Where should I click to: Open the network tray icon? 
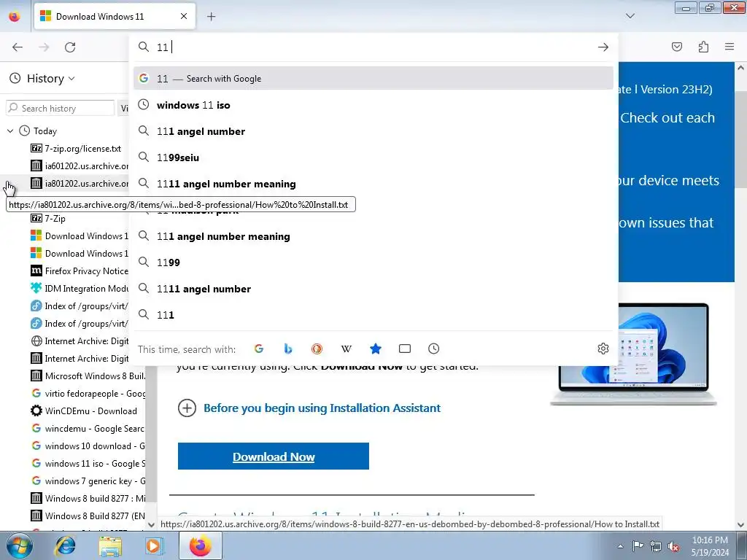pyautogui.click(x=656, y=546)
